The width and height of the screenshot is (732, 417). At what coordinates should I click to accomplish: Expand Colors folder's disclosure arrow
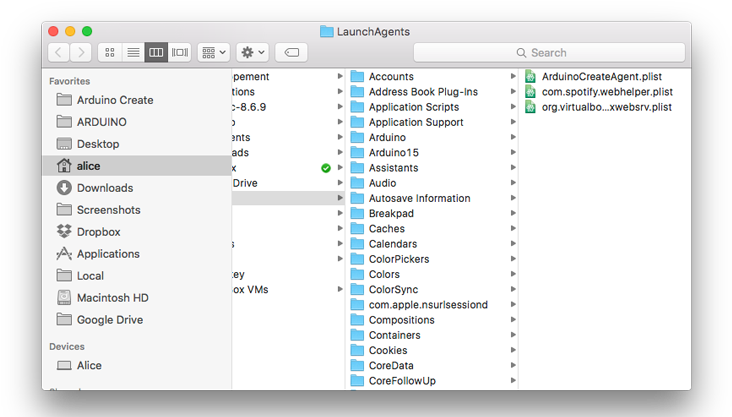pos(513,274)
